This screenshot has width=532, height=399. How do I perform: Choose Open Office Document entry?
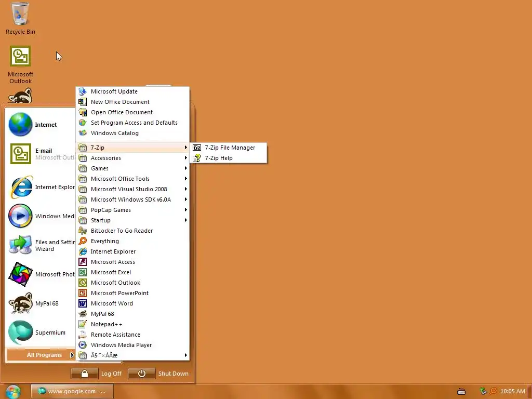(132, 112)
